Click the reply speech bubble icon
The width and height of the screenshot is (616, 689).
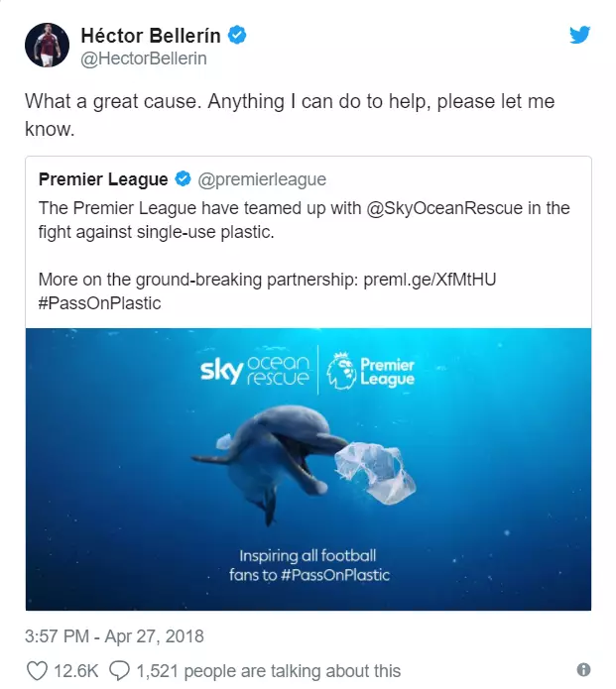tap(120, 671)
